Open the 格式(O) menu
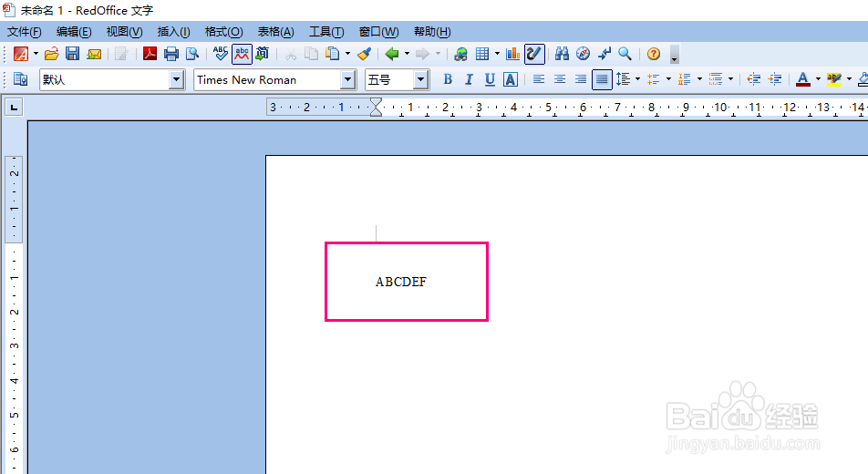Viewport: 868px width, 474px height. [x=223, y=32]
